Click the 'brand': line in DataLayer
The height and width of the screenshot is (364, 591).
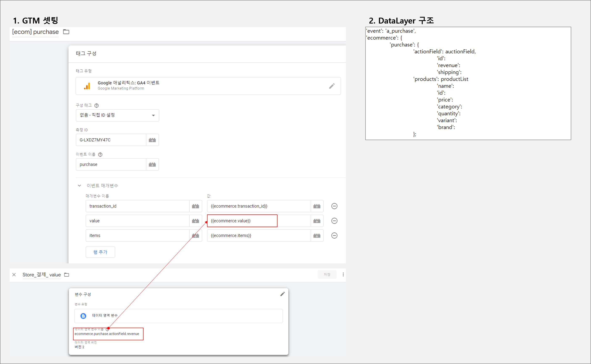point(446,127)
